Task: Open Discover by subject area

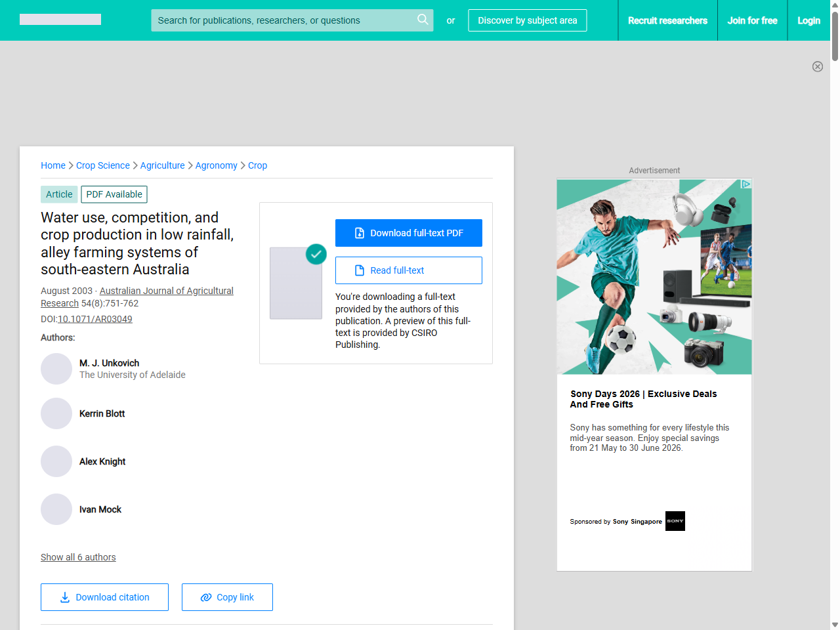Action: [x=528, y=20]
